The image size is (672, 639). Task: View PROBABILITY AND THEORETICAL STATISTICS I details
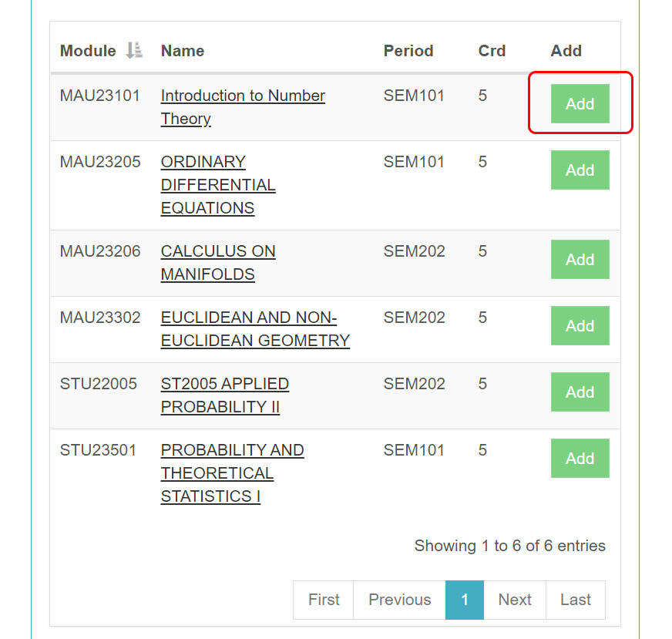(231, 473)
